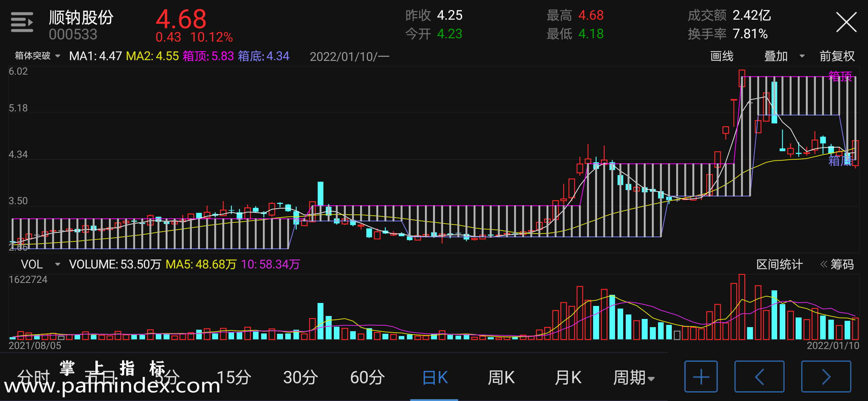Click the MA2: 4.55 indicator label
The image size is (868, 401).
[152, 56]
